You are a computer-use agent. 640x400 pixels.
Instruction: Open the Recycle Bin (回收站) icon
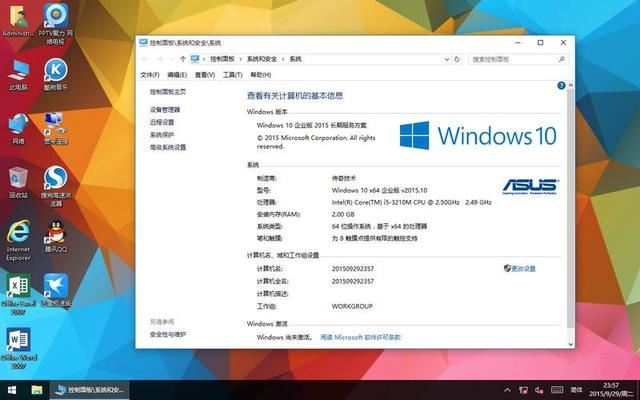click(x=18, y=178)
